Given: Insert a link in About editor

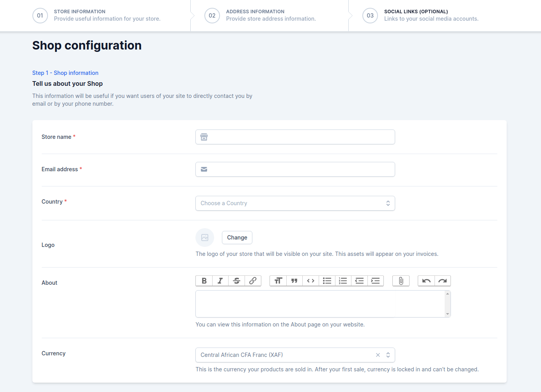Looking at the screenshot, I should coord(253,281).
